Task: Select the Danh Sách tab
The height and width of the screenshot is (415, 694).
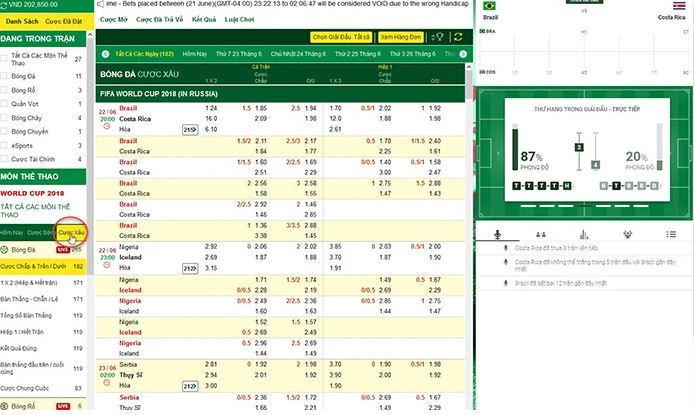Action: point(22,21)
